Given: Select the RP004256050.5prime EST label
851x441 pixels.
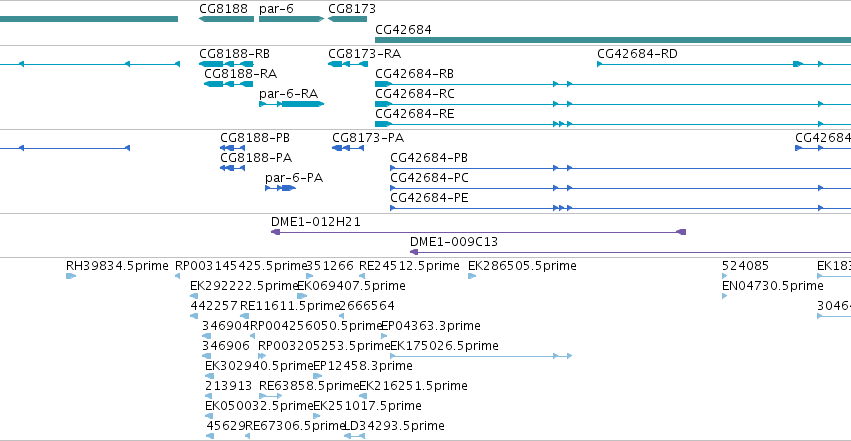Looking at the screenshot, I should click(317, 326).
